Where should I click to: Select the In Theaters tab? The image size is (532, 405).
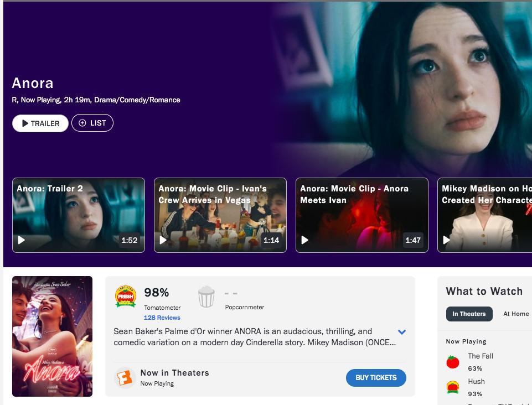pos(469,314)
